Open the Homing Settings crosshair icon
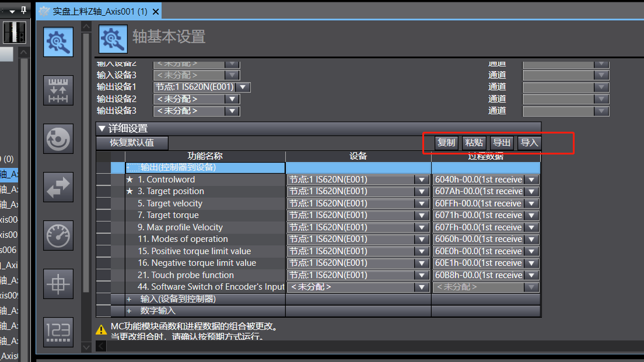This screenshot has height=362, width=644. [x=58, y=284]
